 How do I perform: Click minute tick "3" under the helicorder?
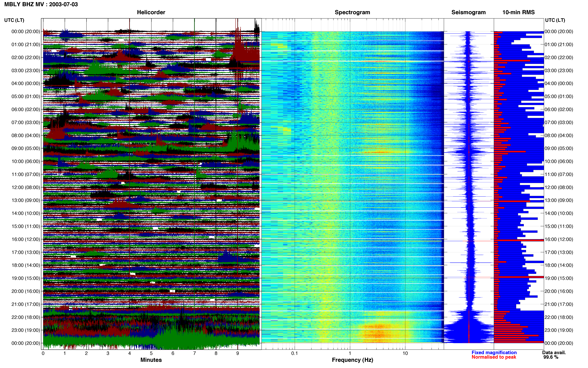pyautogui.click(x=108, y=353)
